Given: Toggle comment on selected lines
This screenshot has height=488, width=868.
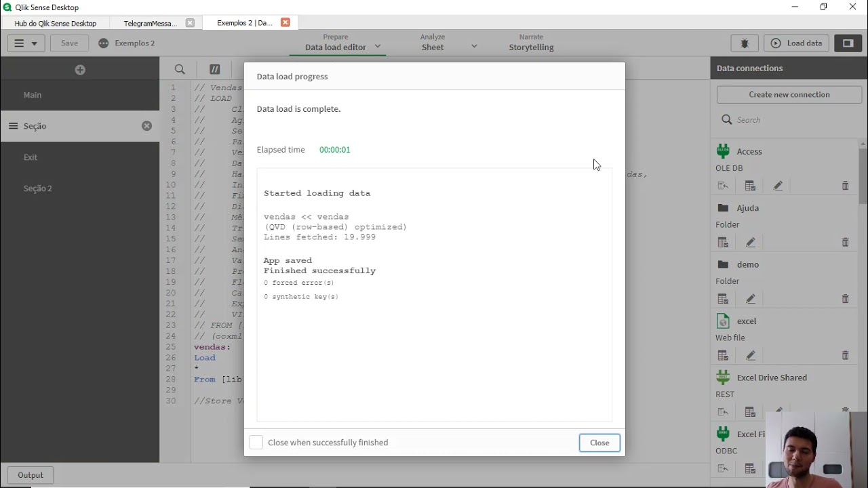Looking at the screenshot, I should [215, 69].
